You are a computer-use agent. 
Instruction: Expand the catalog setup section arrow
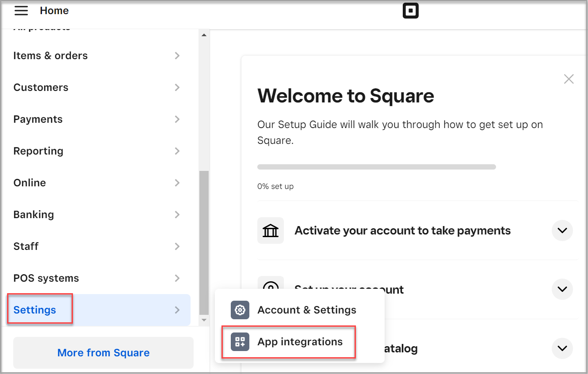(562, 348)
